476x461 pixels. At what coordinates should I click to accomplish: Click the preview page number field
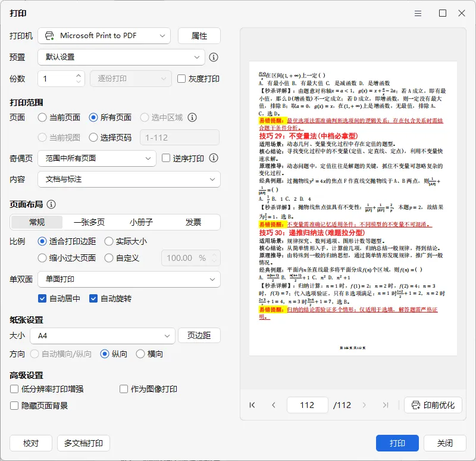(x=307, y=405)
